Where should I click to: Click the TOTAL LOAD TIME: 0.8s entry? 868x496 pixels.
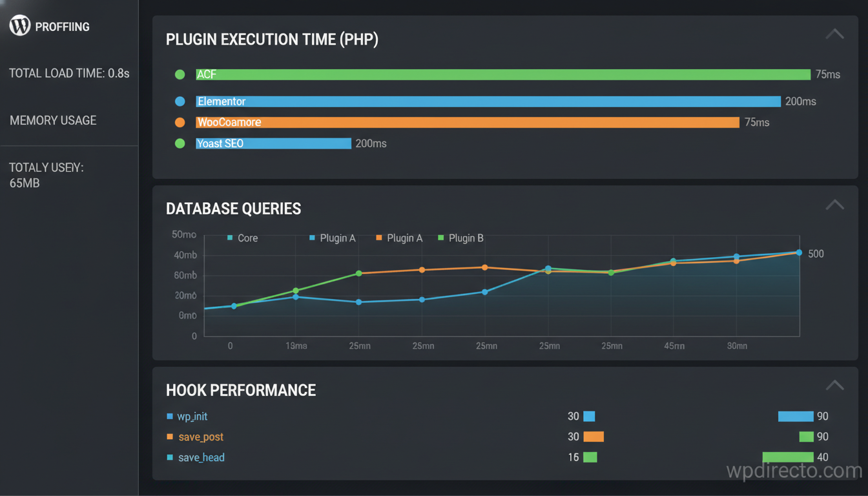[x=69, y=74]
